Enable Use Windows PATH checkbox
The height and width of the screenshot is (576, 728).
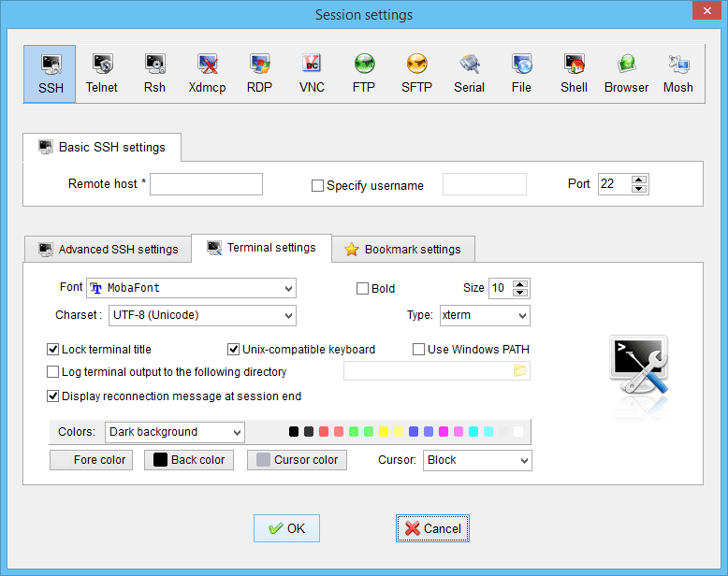coord(418,349)
